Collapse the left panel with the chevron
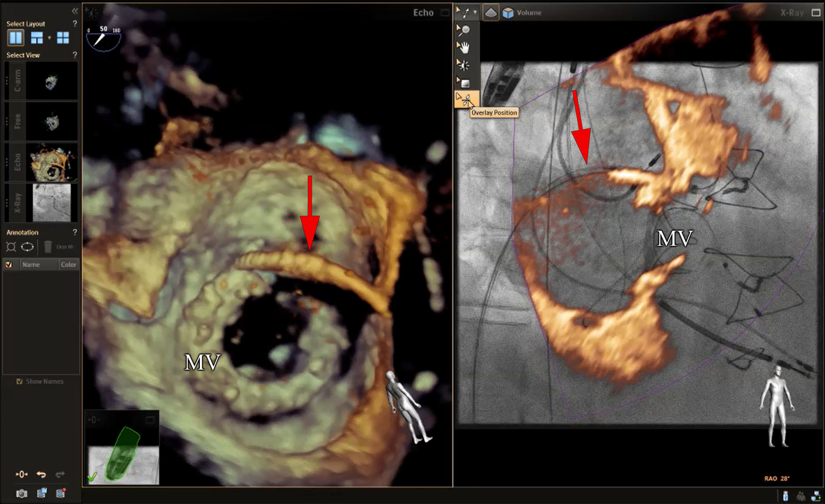 coord(74,11)
